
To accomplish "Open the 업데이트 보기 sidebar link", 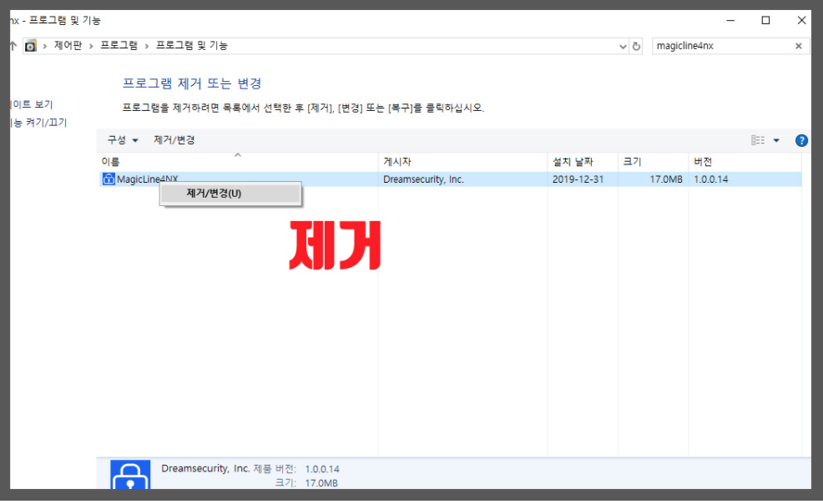I will (32, 104).
